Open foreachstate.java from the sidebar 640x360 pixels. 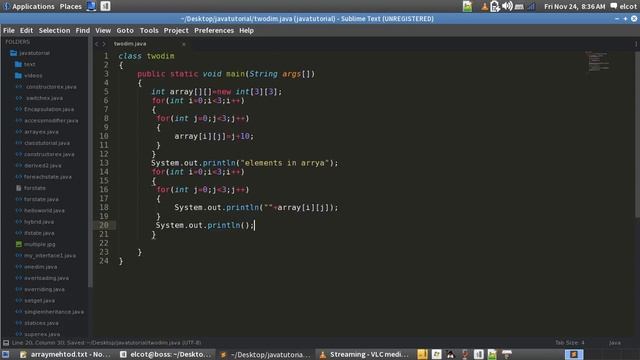point(48,177)
